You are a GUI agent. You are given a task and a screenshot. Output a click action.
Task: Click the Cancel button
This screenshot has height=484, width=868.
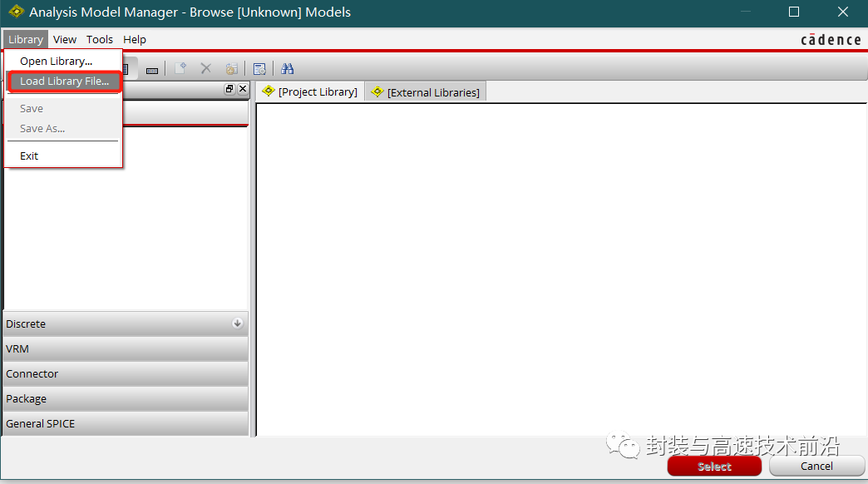point(816,467)
